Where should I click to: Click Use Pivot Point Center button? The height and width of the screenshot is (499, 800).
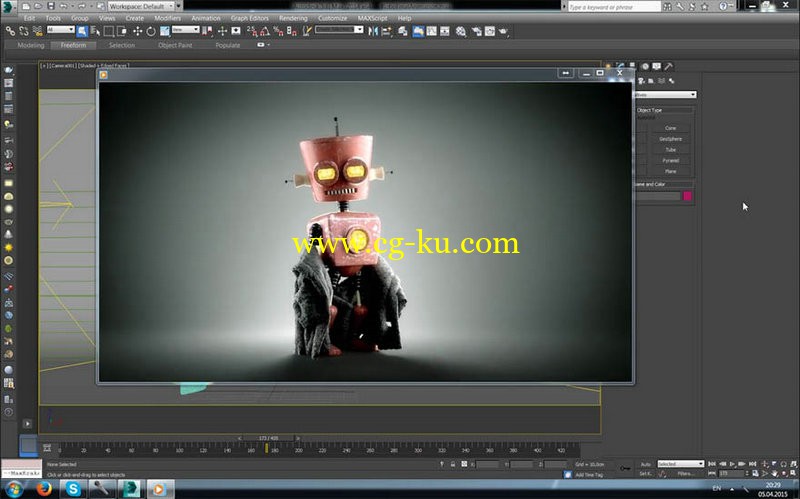[x=207, y=31]
